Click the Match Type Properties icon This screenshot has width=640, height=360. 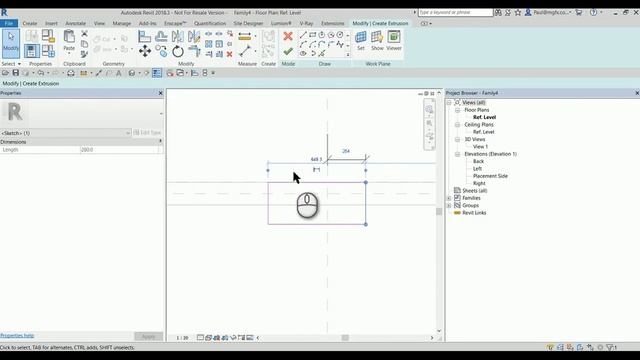tap(84, 54)
